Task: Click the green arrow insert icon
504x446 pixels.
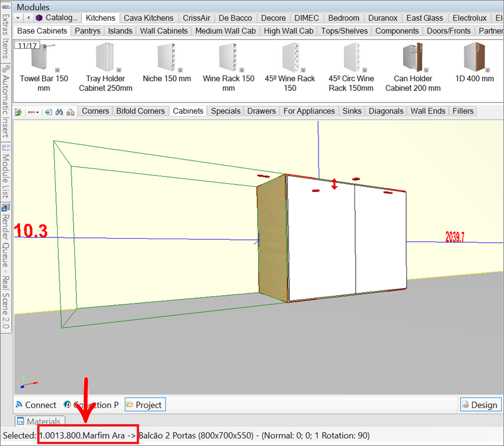Action: pyautogui.click(x=48, y=112)
